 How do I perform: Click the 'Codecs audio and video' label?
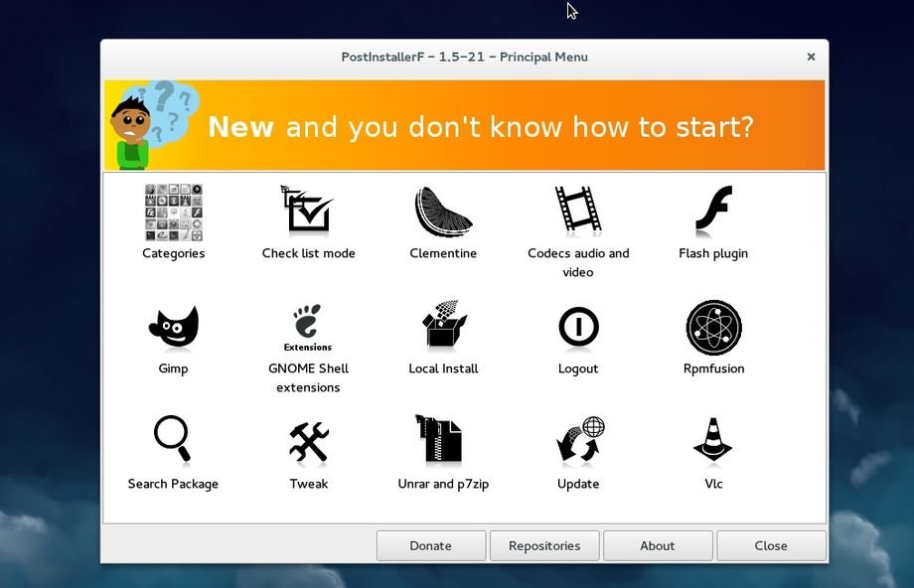tap(578, 262)
